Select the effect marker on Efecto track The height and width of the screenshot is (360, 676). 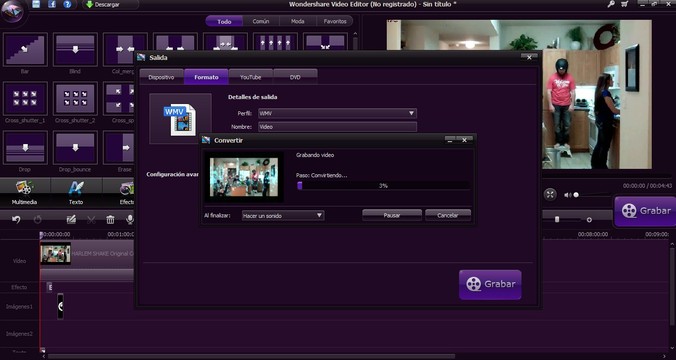click(50, 287)
